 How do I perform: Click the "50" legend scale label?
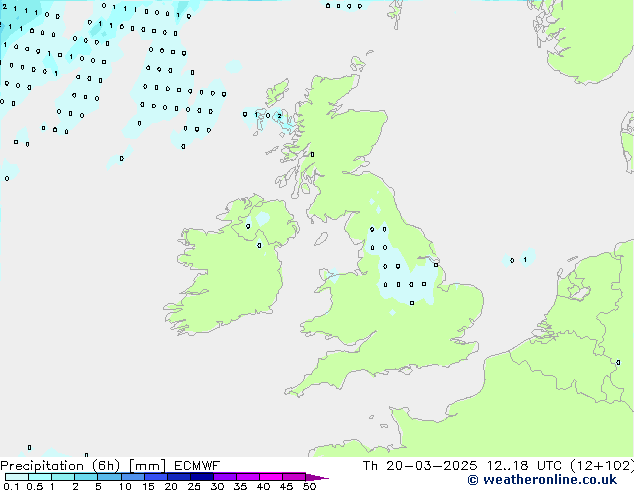click(x=310, y=486)
